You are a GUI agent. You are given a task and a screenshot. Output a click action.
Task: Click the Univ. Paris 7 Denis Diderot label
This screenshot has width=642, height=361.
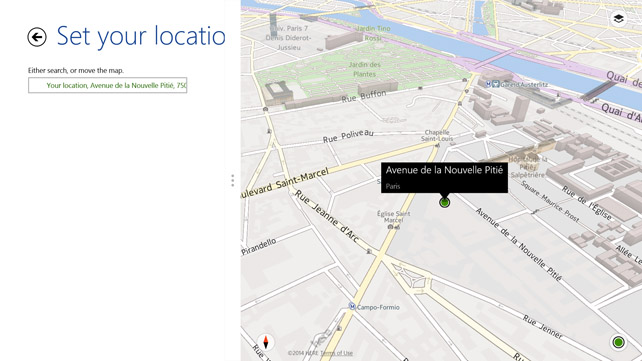tap(289, 38)
